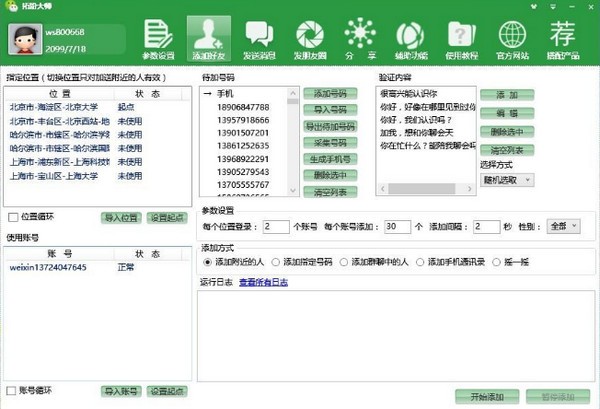This screenshot has width=600, height=409.
Task: Toggle the 位置循环 checkbox
Action: tap(13, 217)
